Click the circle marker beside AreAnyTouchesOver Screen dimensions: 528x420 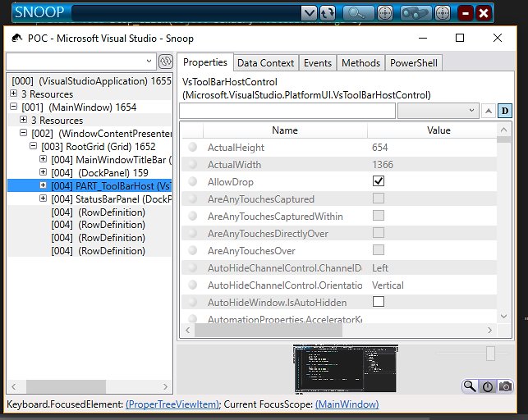point(193,250)
